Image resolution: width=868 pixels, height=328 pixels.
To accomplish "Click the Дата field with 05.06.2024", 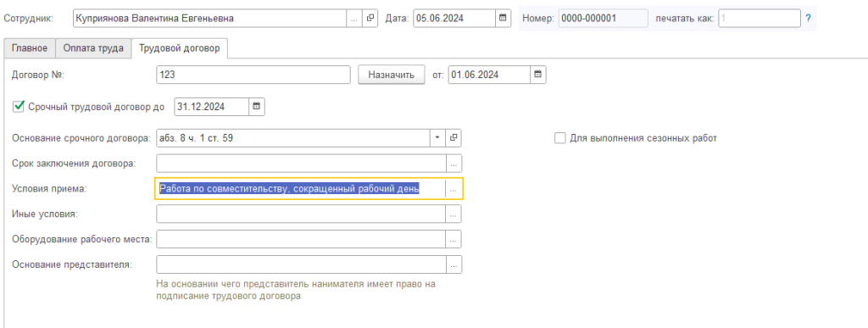I will coord(454,18).
